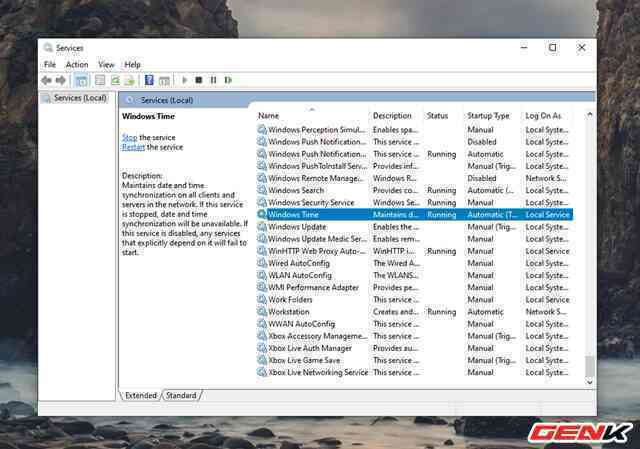Click gear icon beside Windows Time
This screenshot has width=640, height=449.
262,214
